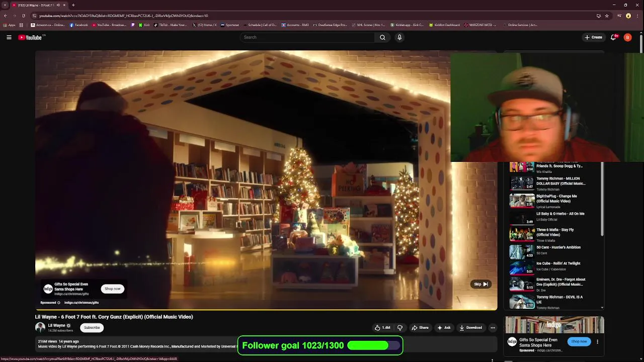The height and width of the screenshot is (362, 644).
Task: Like the video with 1.4M likes
Action: [x=382, y=327]
